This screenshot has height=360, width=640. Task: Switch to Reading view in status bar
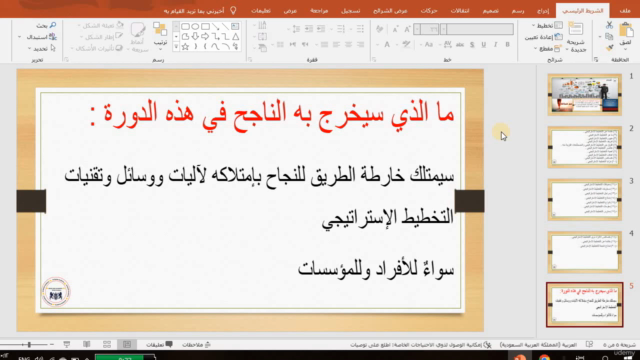click(87, 344)
